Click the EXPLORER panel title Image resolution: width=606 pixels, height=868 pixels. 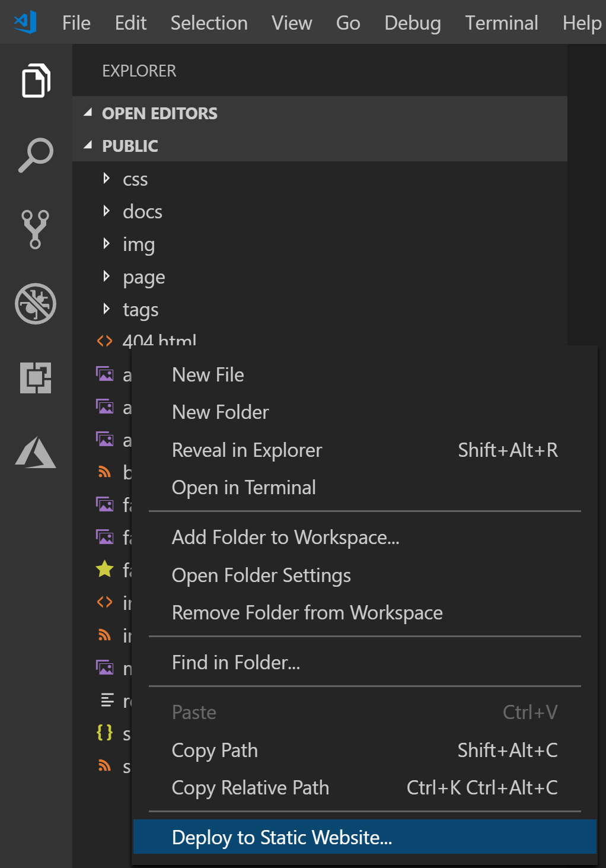click(x=139, y=71)
